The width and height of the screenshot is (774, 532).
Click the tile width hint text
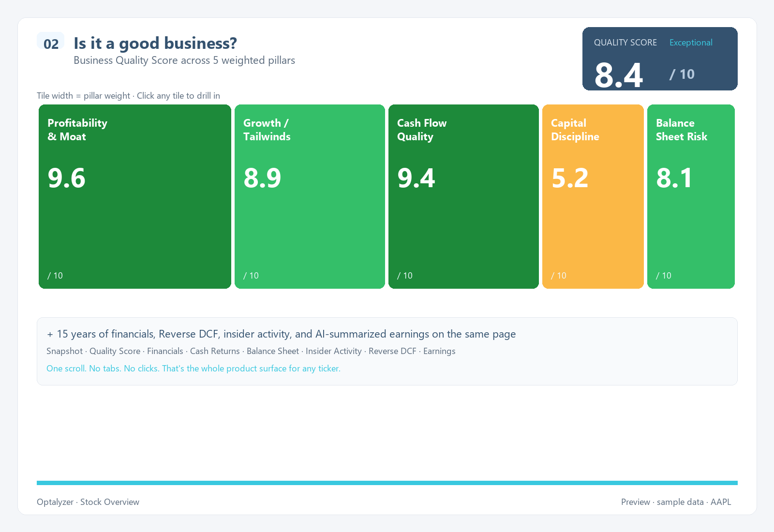pyautogui.click(x=128, y=96)
